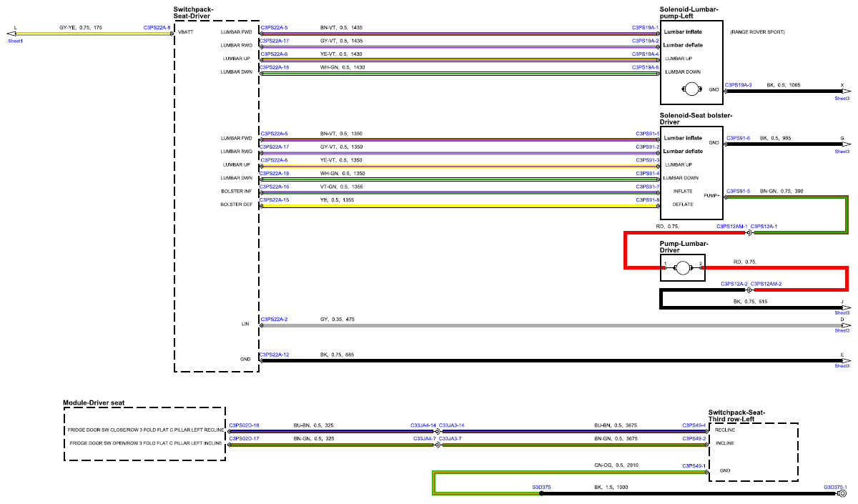
Task: Open the Sheet1 reference link
Action: [15, 41]
